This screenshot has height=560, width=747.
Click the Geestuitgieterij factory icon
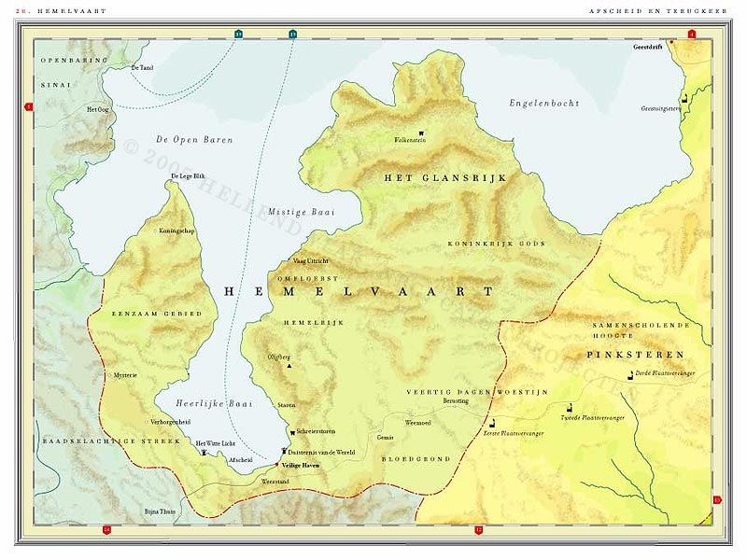pos(684,98)
